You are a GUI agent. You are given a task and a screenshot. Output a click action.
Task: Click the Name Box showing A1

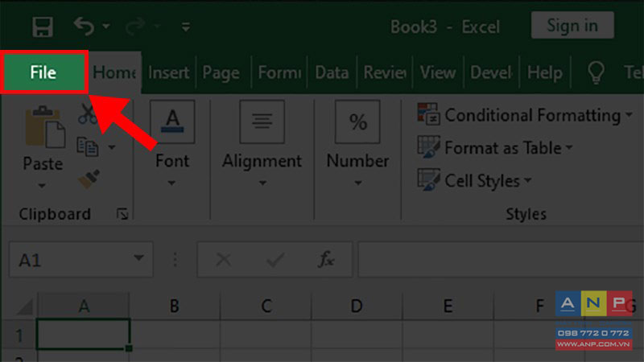(x=81, y=259)
